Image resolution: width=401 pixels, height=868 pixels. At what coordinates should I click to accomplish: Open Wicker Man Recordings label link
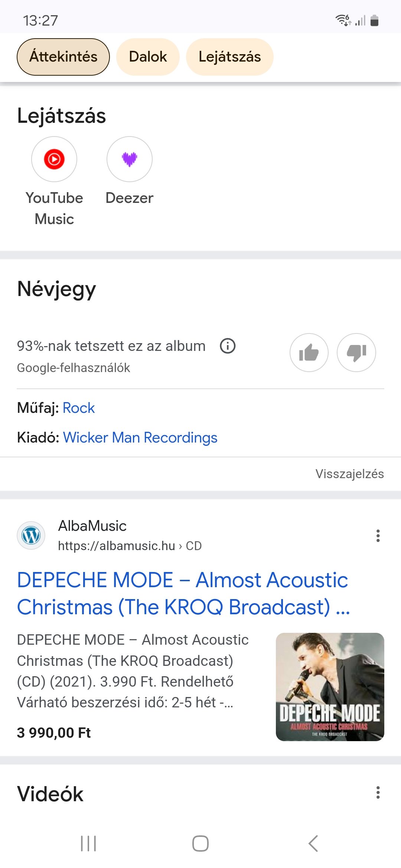[140, 438]
